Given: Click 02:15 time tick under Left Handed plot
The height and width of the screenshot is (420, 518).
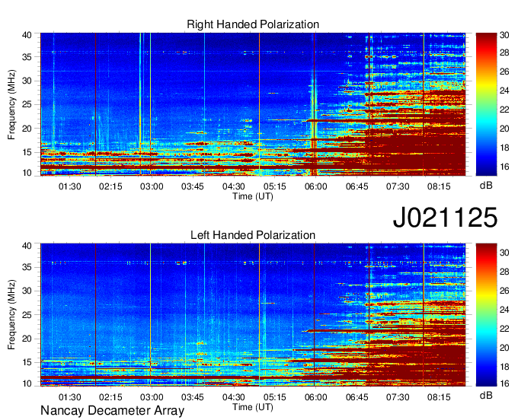Looking at the screenshot, I should (x=110, y=397).
